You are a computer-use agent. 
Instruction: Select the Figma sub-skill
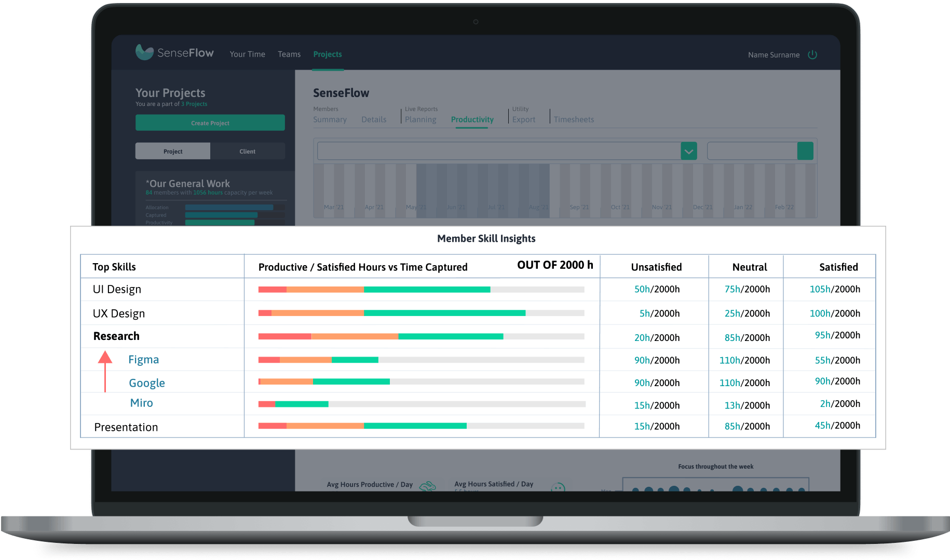144,360
